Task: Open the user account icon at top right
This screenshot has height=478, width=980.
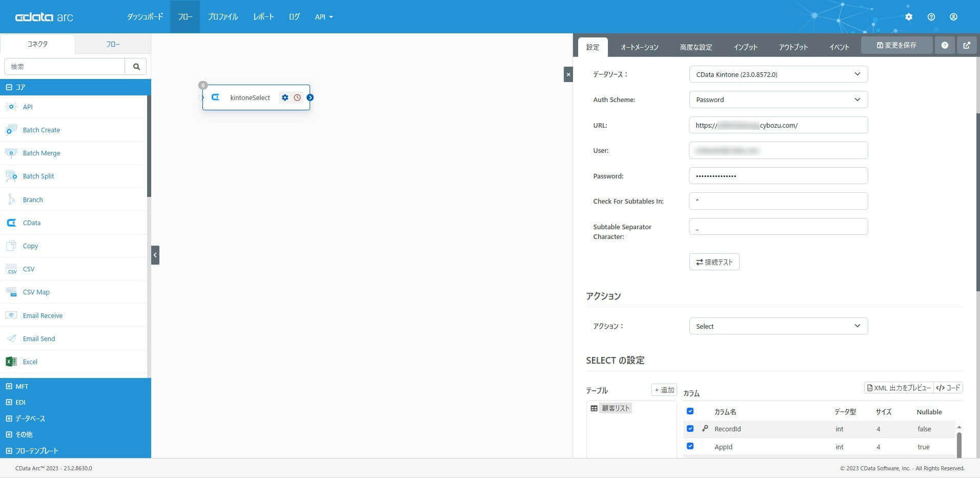Action: (x=953, y=16)
